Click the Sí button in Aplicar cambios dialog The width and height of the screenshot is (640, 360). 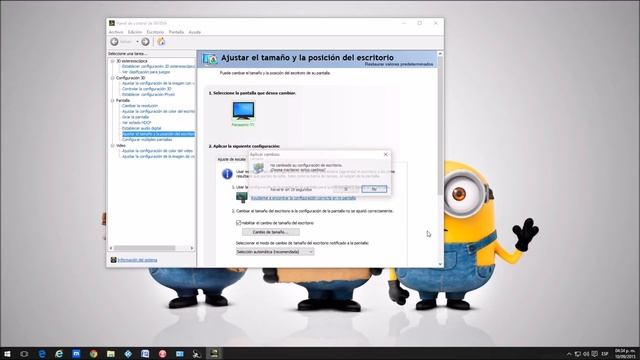point(346,189)
